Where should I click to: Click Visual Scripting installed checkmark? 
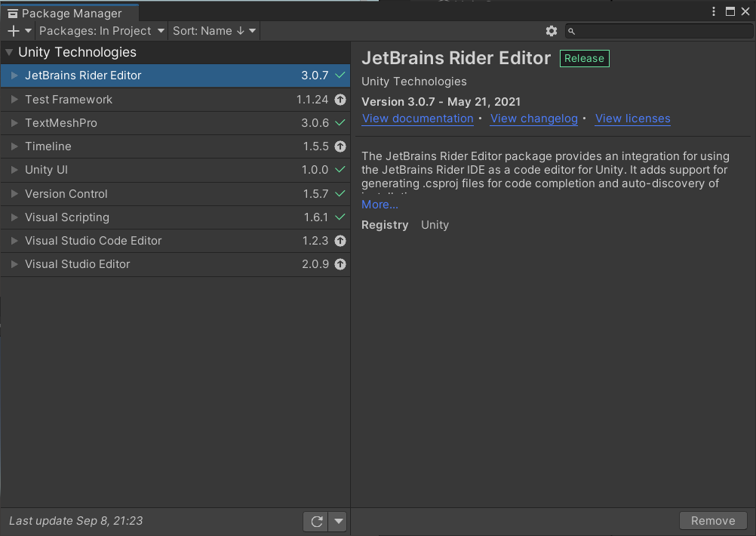point(340,217)
